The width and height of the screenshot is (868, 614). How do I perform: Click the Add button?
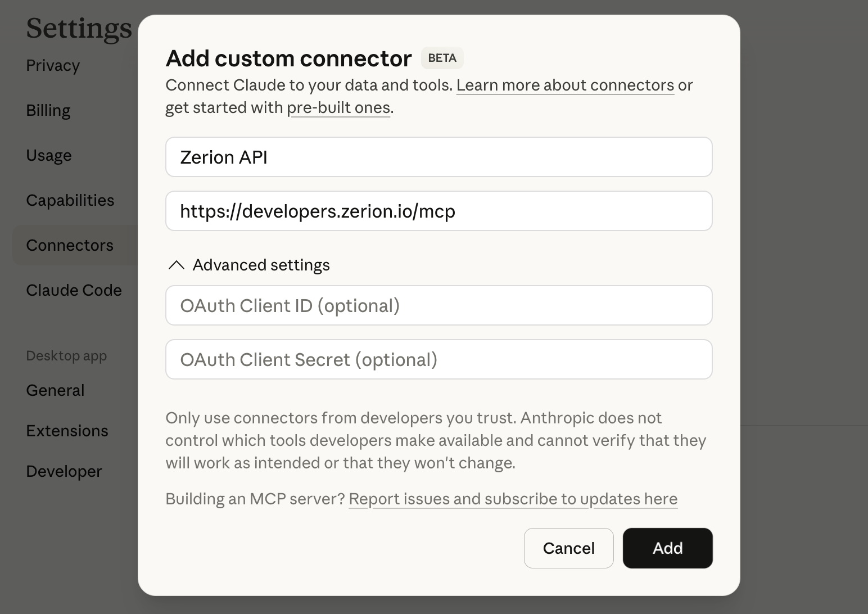point(667,548)
